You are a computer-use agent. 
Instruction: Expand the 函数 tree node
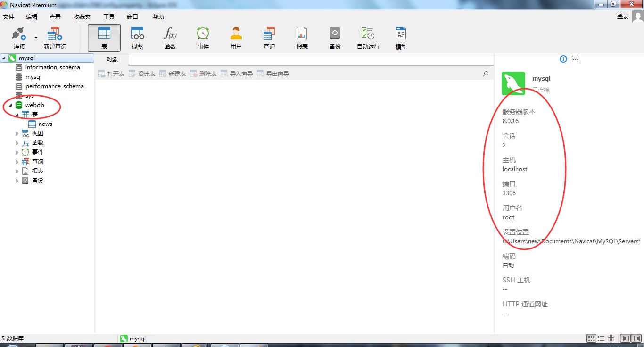click(17, 143)
